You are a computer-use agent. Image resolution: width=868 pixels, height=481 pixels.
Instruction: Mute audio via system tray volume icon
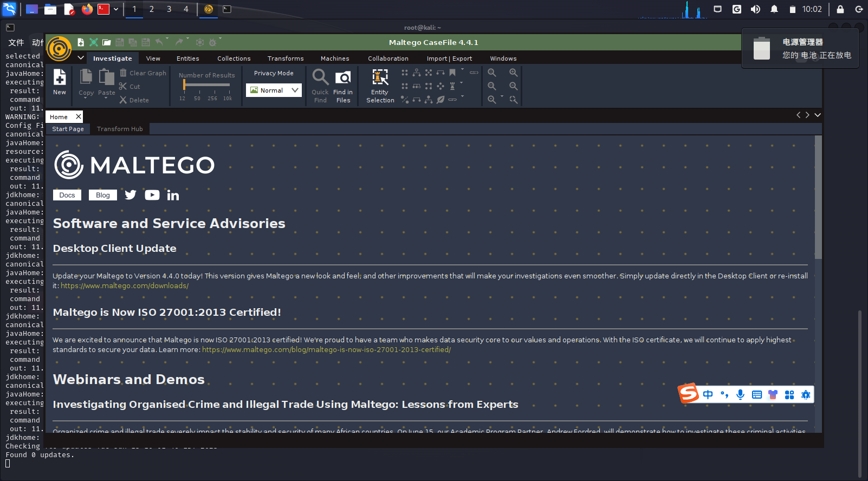pyautogui.click(x=755, y=9)
